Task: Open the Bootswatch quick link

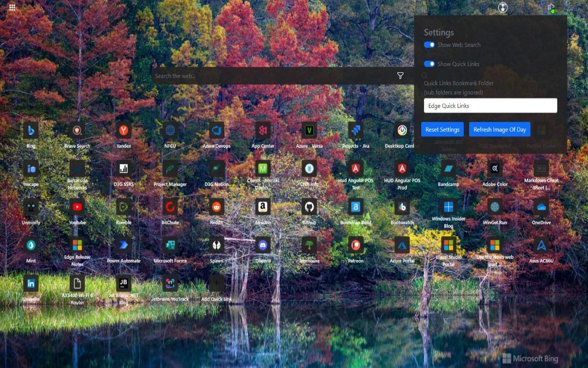Action: [402, 207]
